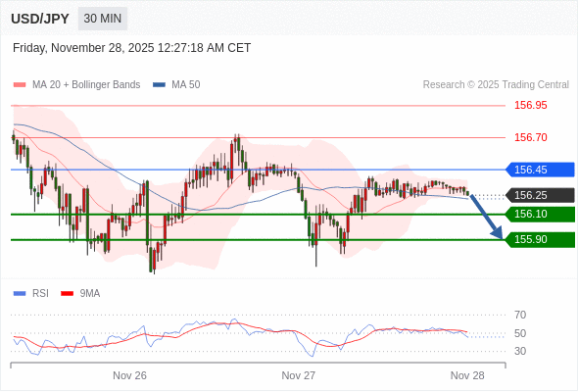Click the Nov 28 date axis label
This screenshot has width=578, height=392.
coord(467,375)
